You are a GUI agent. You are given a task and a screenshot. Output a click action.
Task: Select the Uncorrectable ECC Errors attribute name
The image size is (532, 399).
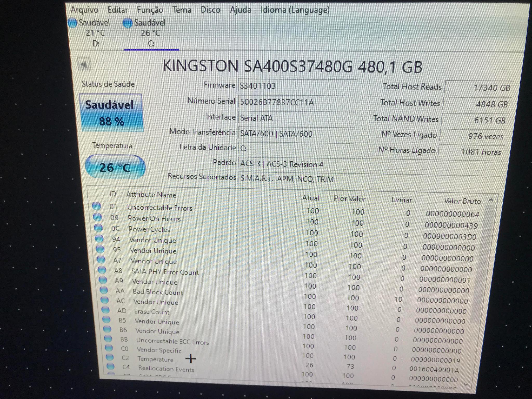172,341
